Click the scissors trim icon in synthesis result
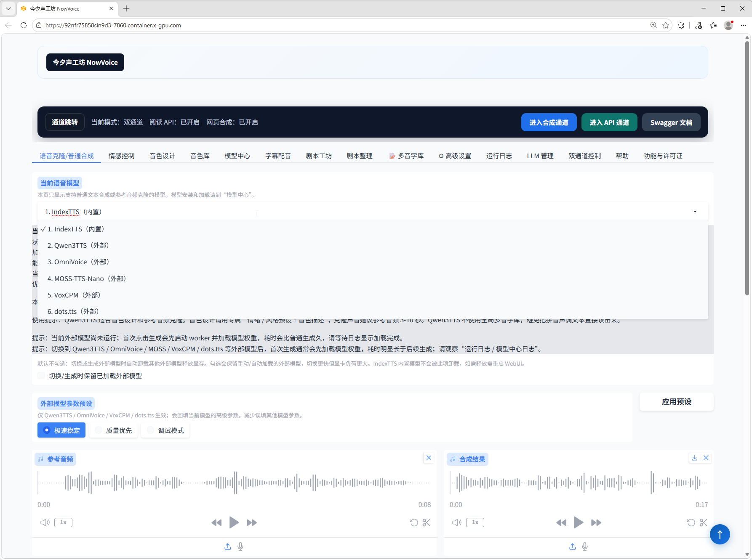Screen dimensions: 752x560 tap(704, 523)
